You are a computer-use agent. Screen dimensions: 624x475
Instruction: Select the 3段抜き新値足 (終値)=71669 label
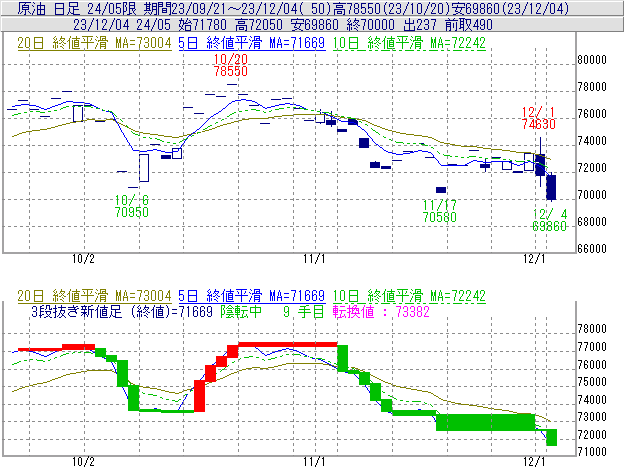122,311
